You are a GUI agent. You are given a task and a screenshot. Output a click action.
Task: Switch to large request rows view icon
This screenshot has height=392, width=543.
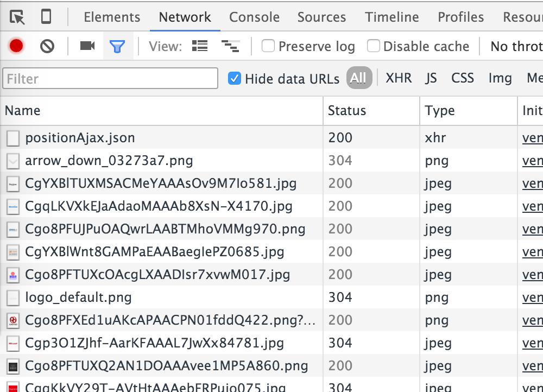point(200,46)
